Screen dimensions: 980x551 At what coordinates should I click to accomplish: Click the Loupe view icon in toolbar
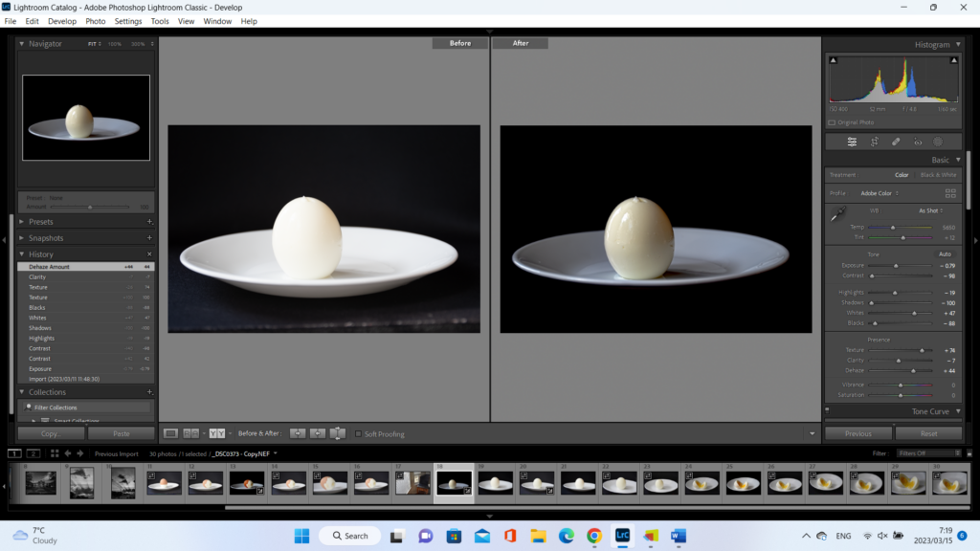click(170, 433)
